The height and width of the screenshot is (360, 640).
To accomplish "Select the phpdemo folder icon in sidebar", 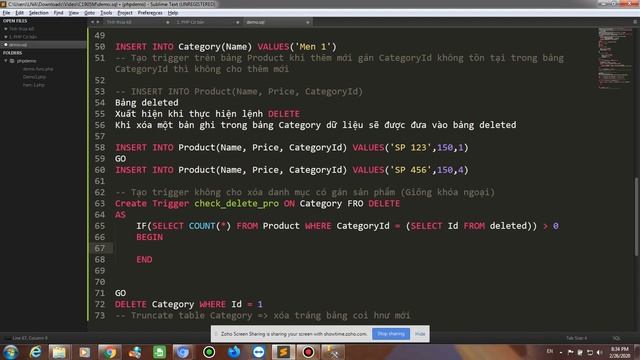I will click(12, 61).
